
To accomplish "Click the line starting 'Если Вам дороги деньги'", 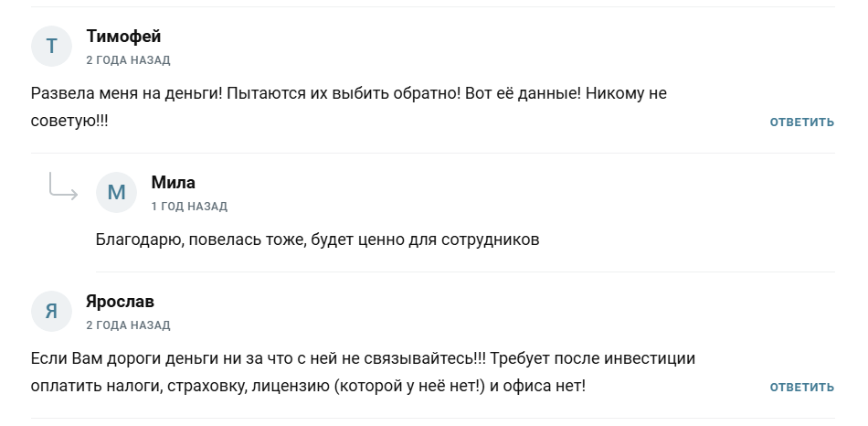I will pyautogui.click(x=363, y=358).
